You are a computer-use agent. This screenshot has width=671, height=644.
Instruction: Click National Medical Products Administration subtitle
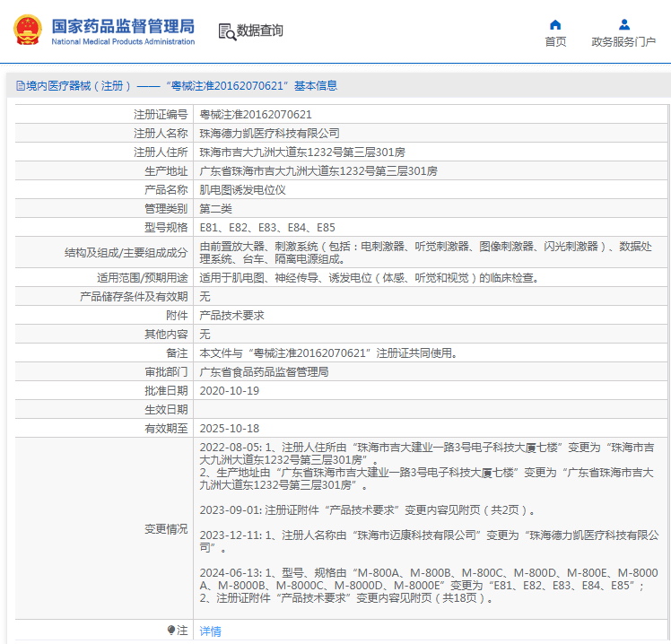coord(123,41)
